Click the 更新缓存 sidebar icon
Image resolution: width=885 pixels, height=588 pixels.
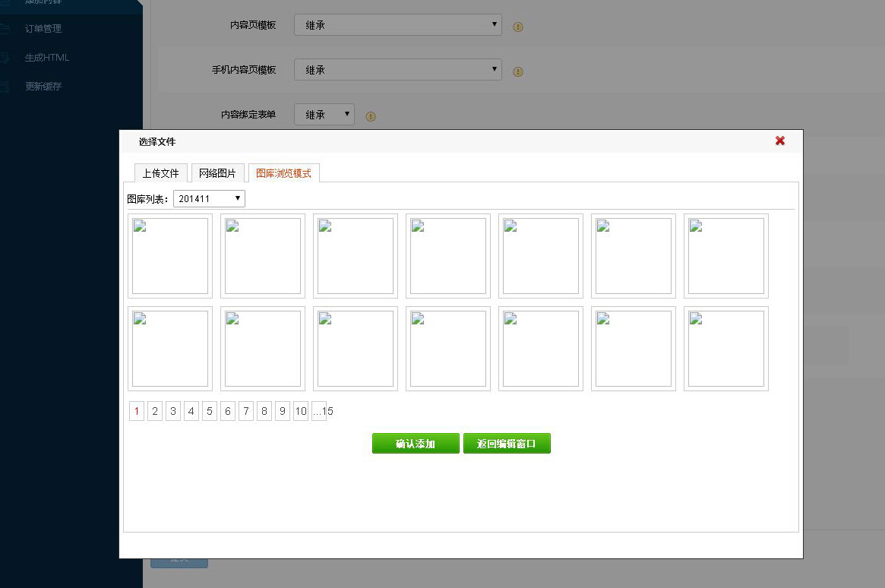[7, 87]
